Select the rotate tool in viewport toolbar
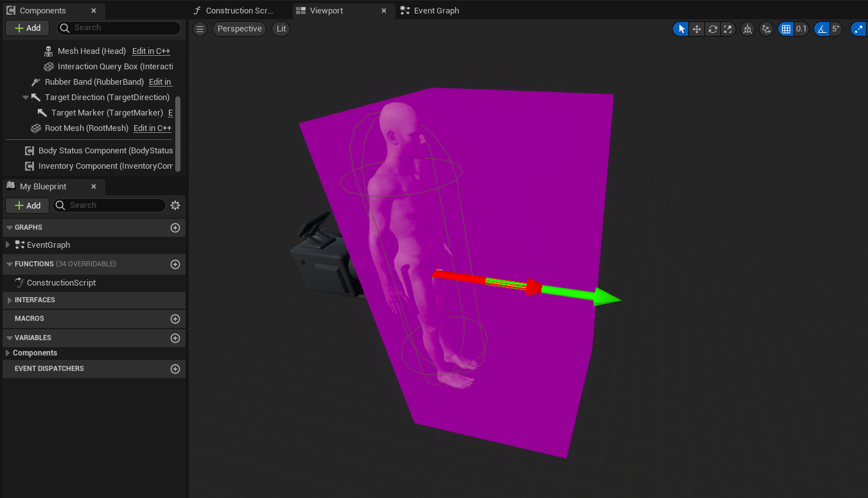This screenshot has height=498, width=868. pyautogui.click(x=713, y=29)
